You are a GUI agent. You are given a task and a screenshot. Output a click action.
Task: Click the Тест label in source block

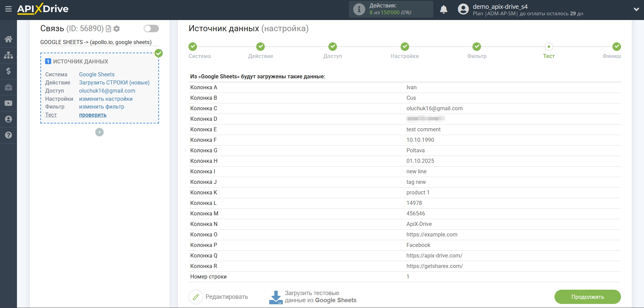(x=51, y=115)
